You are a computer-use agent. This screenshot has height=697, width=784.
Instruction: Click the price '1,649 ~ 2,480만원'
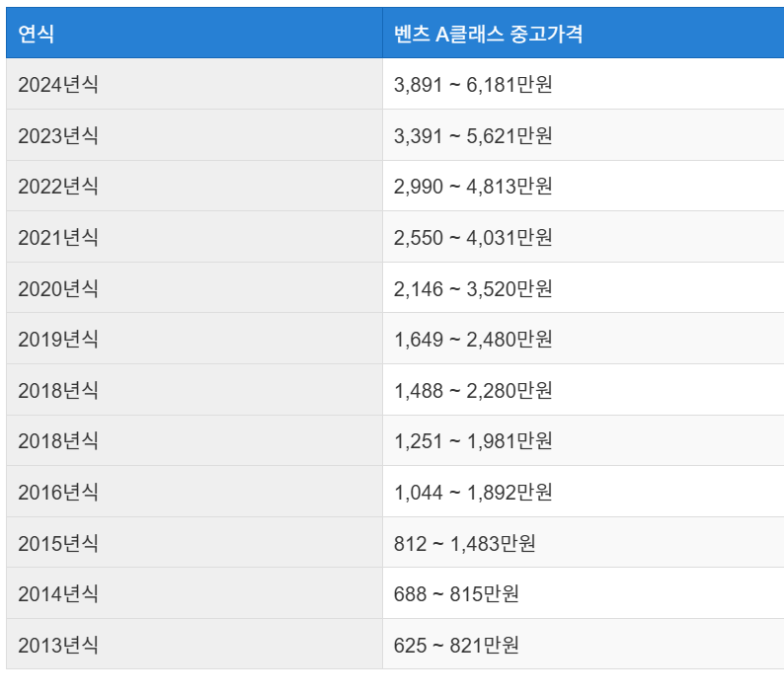473,339
